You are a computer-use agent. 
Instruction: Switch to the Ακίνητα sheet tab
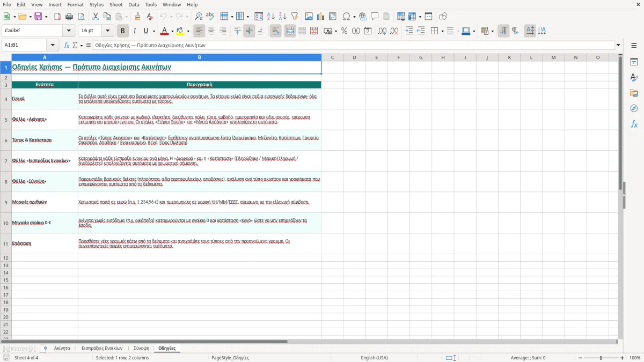62,348
